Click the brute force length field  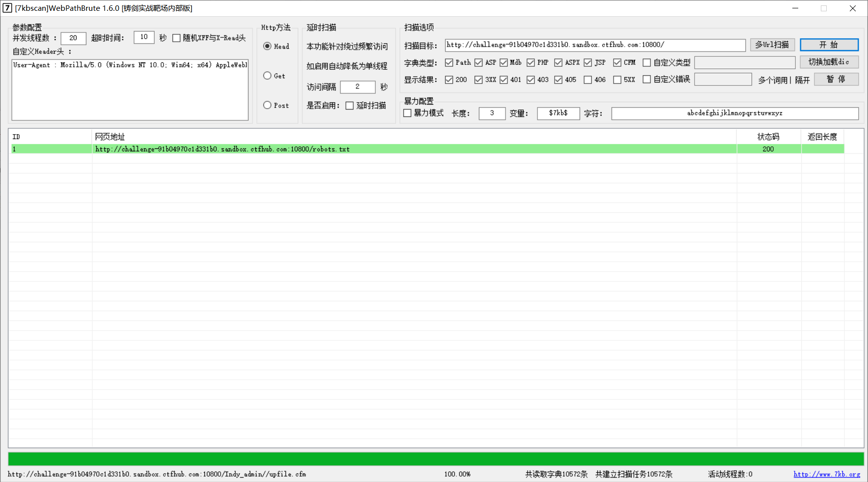492,113
